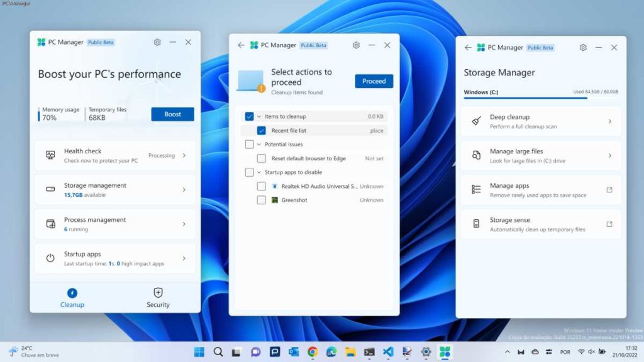644x362 pixels.
Task: Uncheck the Items to cleanup checkbox
Action: (x=249, y=116)
